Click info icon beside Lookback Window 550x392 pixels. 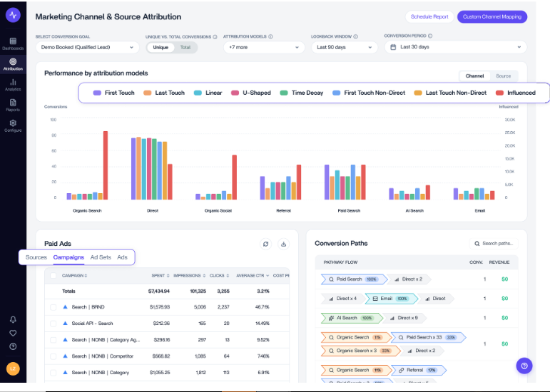356,36
